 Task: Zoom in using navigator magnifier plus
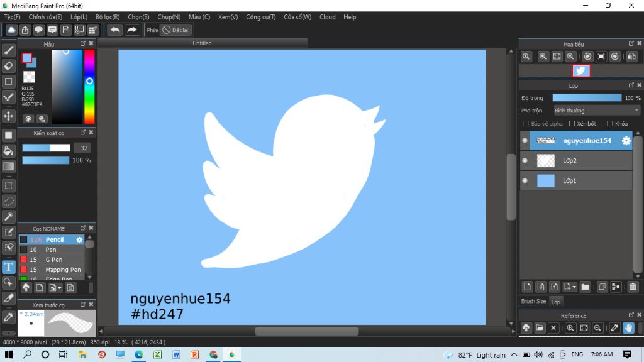point(543,57)
